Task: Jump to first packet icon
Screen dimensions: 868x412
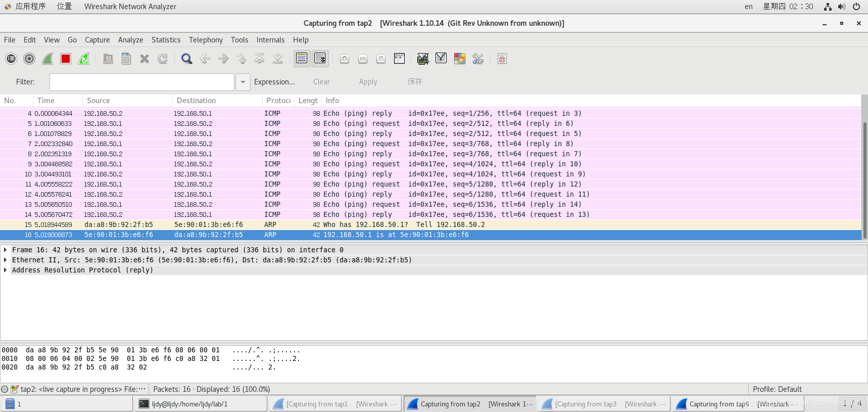Action: click(260, 59)
